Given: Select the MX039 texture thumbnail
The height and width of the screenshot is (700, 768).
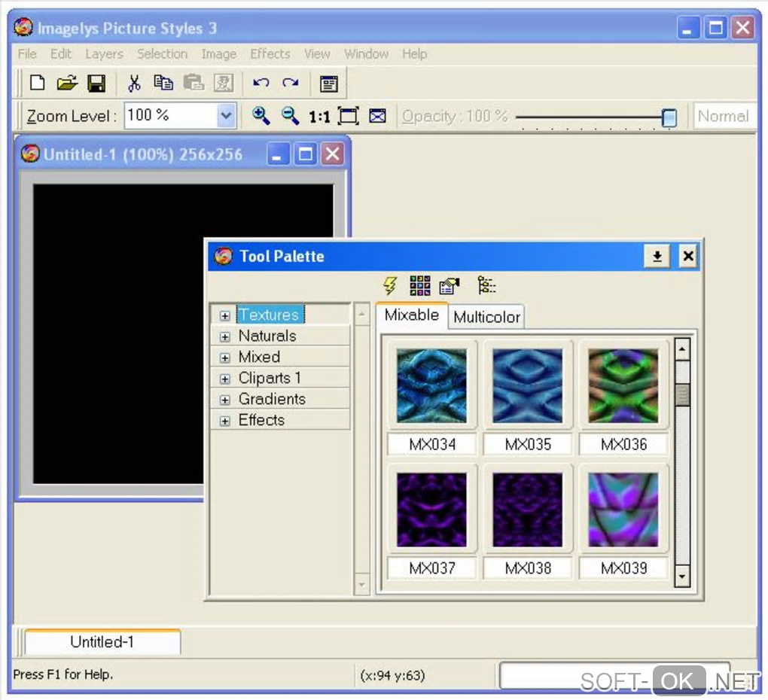Looking at the screenshot, I should (623, 510).
